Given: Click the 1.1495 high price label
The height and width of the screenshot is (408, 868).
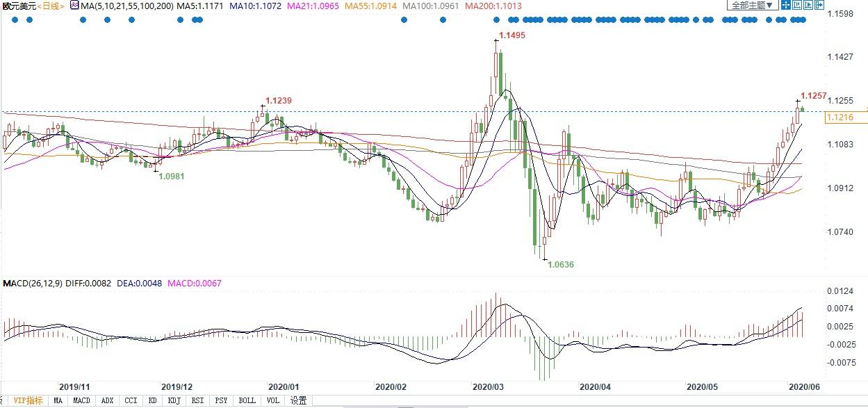Looking at the screenshot, I should (x=512, y=35).
